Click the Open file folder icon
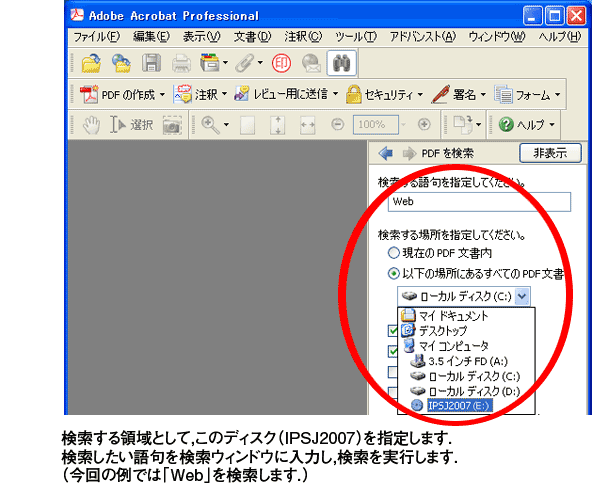600x486 pixels. tap(91, 63)
